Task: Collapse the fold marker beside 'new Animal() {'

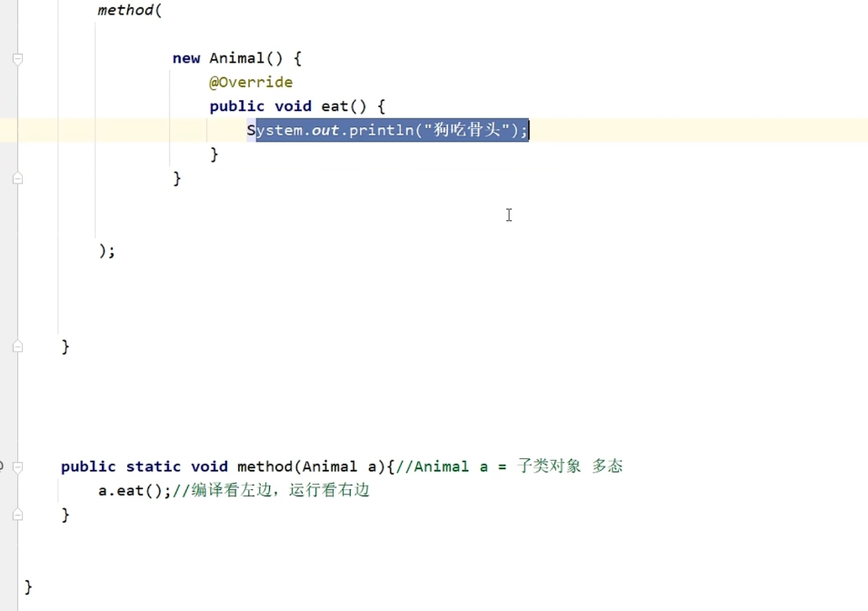Action: (17, 59)
